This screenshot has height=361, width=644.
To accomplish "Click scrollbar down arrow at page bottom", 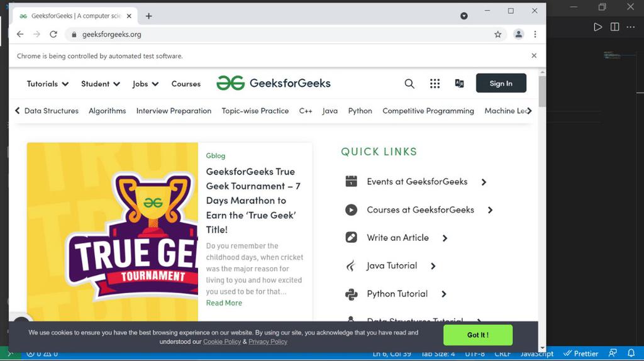I will point(542,348).
